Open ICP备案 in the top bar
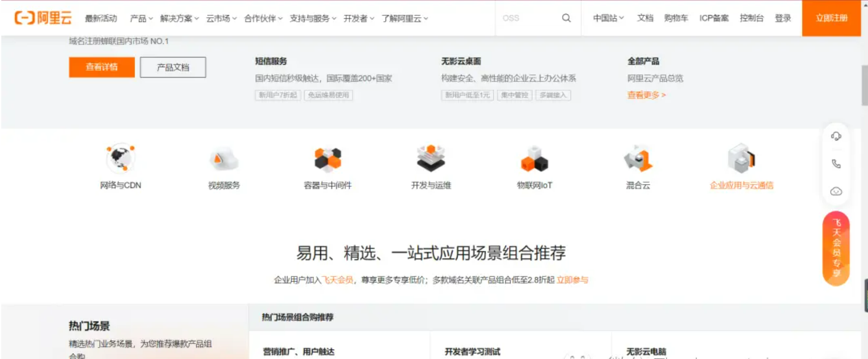Viewport: 868px width, 359px height. 714,18
